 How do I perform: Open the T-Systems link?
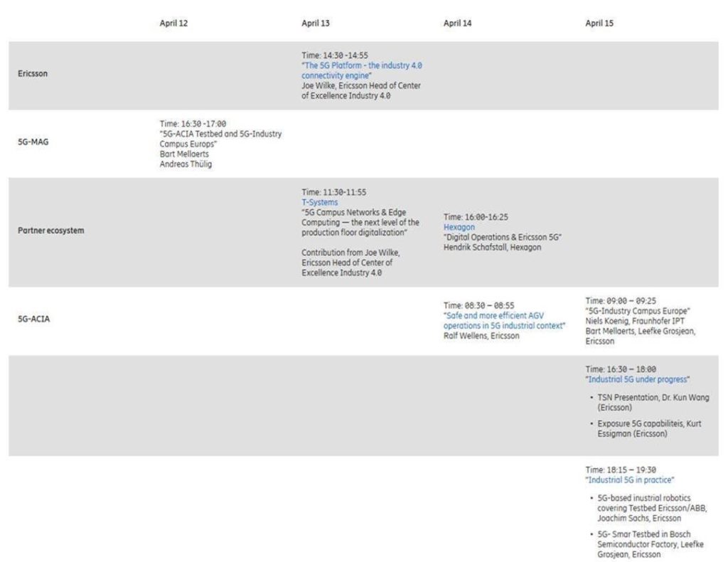tap(319, 203)
